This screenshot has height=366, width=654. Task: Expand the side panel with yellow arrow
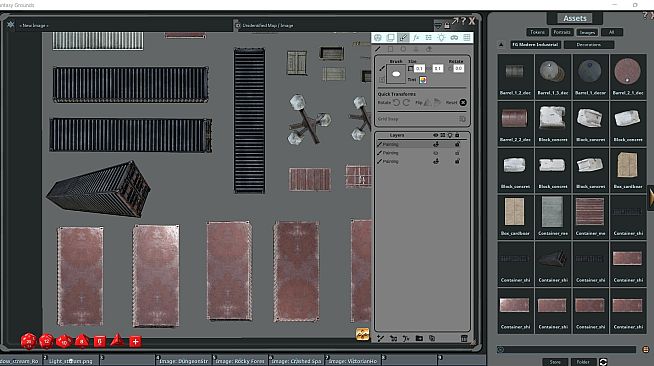[651, 197]
